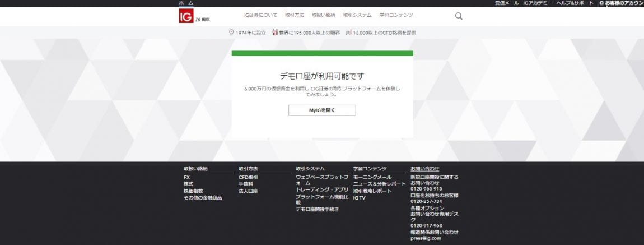
Task: Click the IG TV footer link
Action: (x=359, y=198)
